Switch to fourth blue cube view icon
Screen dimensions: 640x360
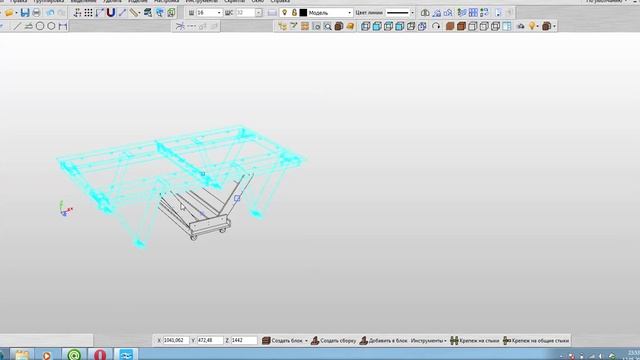(x=400, y=27)
